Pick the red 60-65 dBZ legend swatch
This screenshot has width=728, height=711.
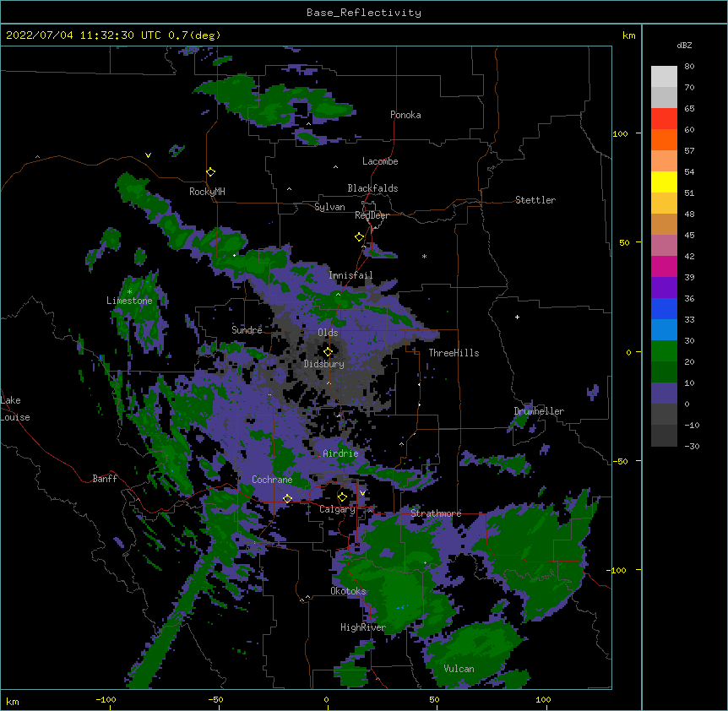[664, 119]
